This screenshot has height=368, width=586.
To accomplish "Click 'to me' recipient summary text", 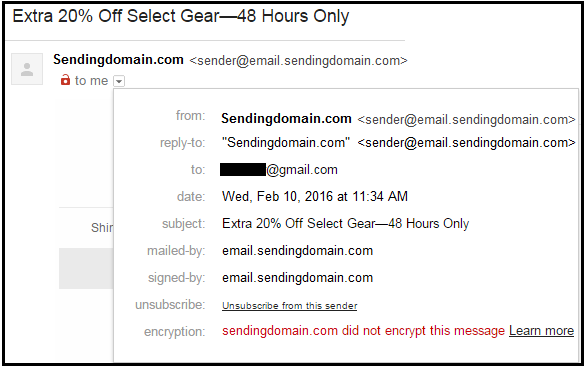I will pyautogui.click(x=92, y=81).
